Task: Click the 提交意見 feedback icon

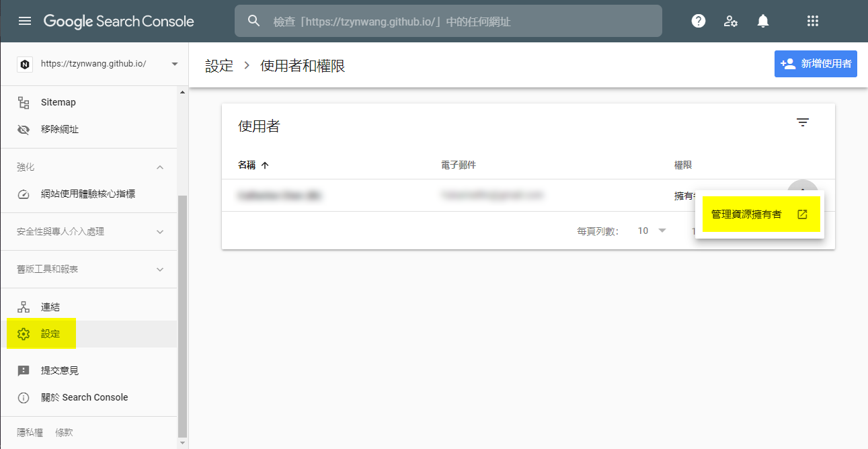Action: coord(24,370)
